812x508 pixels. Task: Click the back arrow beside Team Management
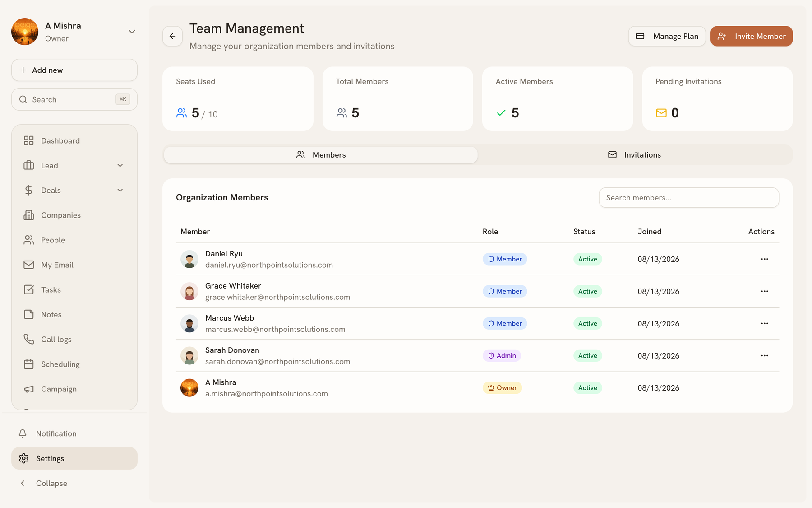172,36
